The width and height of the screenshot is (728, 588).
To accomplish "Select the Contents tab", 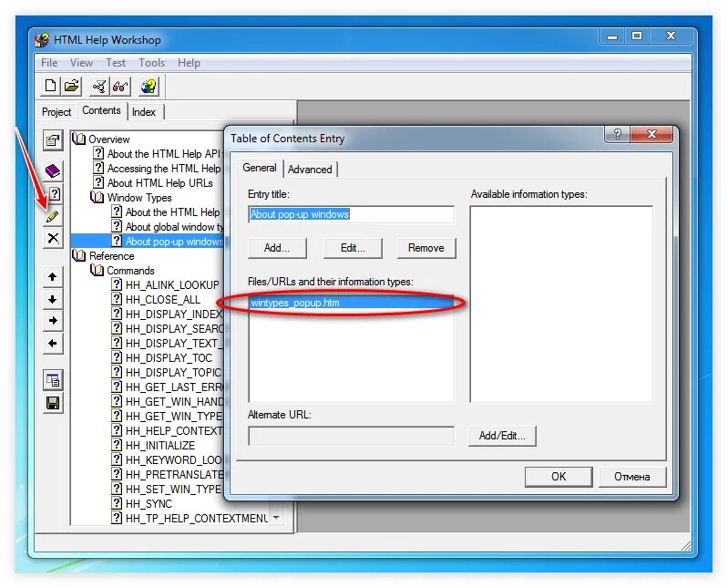I will coord(101,110).
